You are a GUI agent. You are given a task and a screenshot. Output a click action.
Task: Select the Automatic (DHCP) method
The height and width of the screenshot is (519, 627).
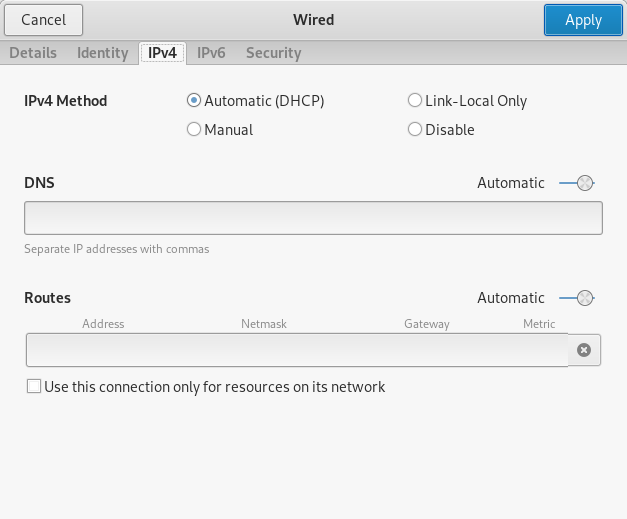[x=194, y=100]
